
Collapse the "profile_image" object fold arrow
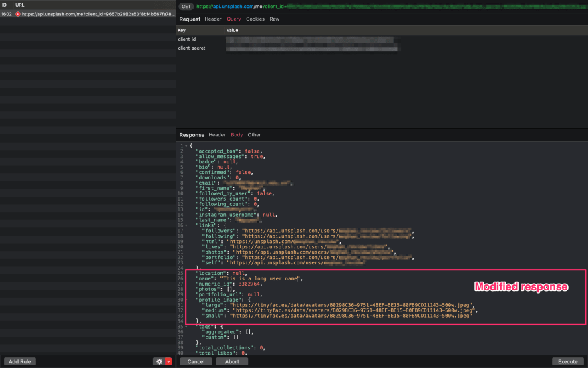[186, 300]
